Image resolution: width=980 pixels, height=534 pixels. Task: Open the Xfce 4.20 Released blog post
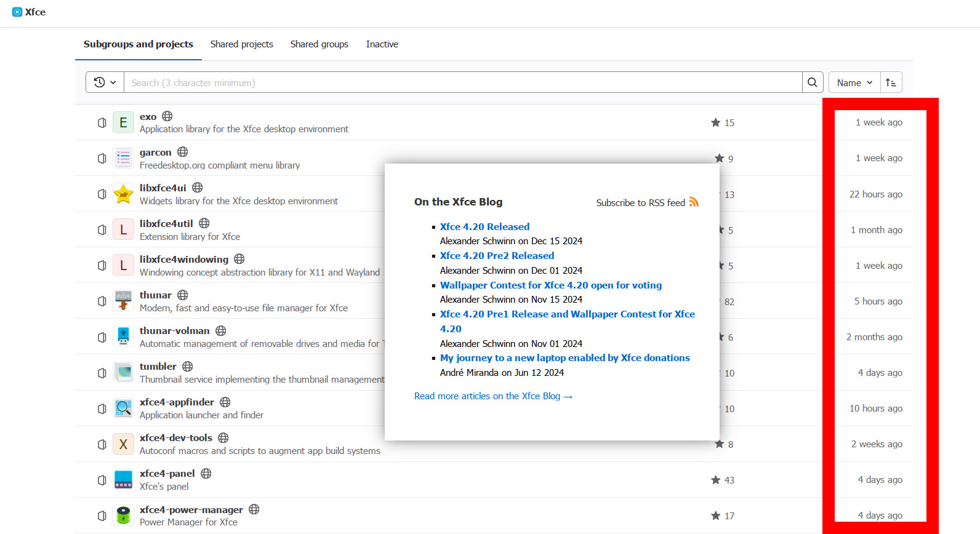(x=484, y=226)
